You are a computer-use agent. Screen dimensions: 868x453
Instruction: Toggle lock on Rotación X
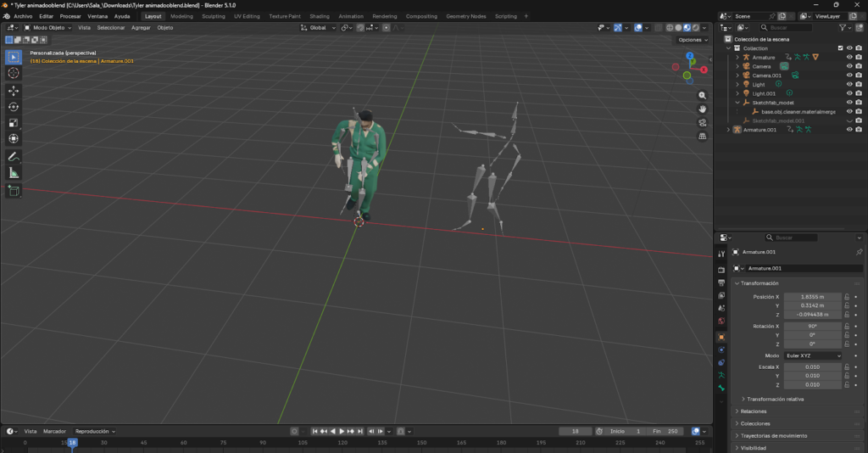point(847,327)
